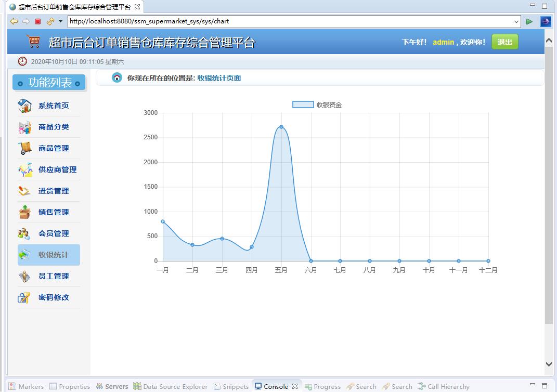The width and height of the screenshot is (557, 392).
Task: Toggle the 收银资金 legend series
Action: pyautogui.click(x=303, y=104)
